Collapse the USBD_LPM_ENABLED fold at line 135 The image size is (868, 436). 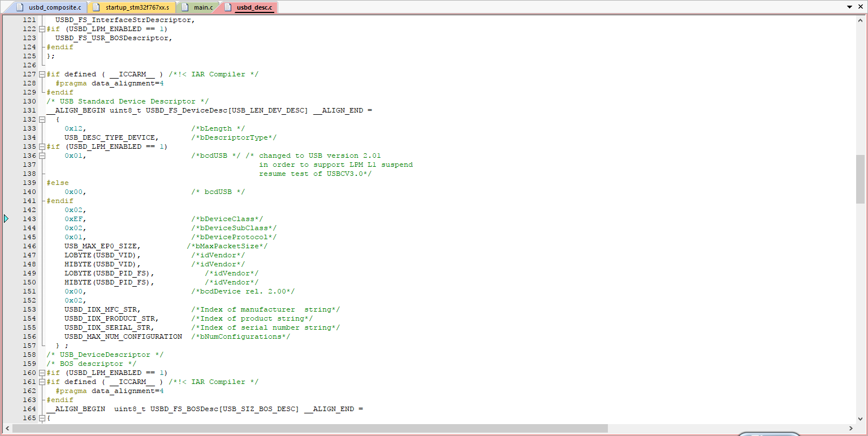point(42,146)
